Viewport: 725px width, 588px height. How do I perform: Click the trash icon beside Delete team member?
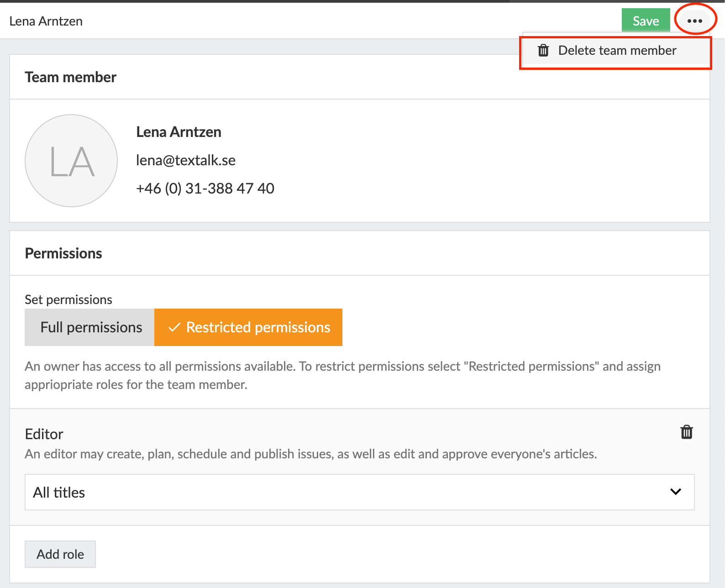point(543,50)
